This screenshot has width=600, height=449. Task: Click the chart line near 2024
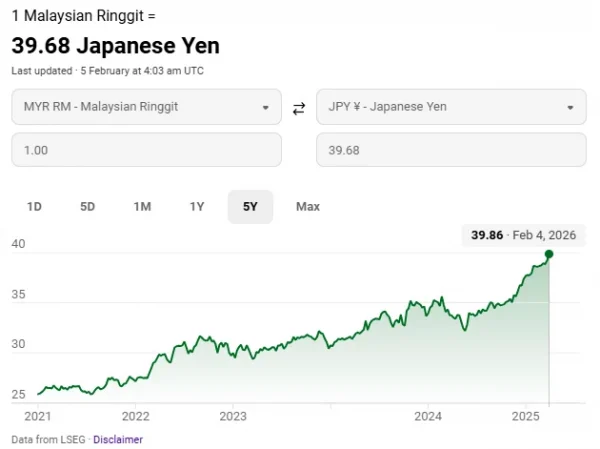coord(428,307)
